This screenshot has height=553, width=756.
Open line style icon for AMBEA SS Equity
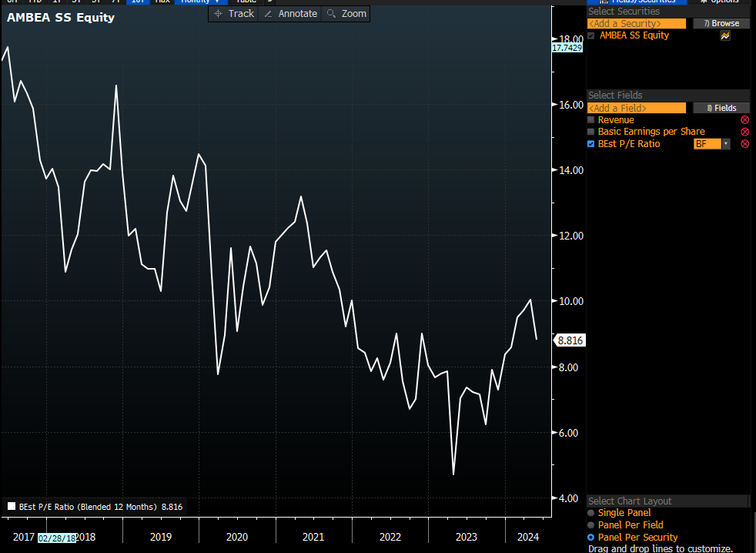pyautogui.click(x=724, y=35)
